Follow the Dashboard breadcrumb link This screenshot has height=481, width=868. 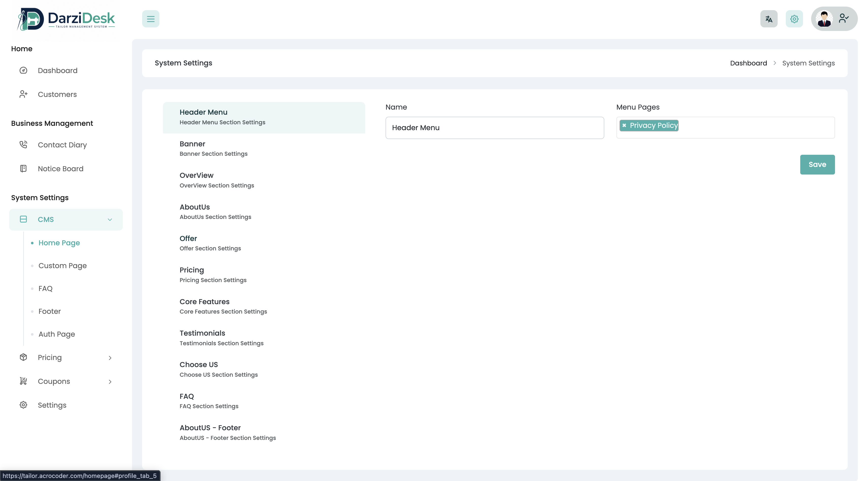pyautogui.click(x=748, y=63)
